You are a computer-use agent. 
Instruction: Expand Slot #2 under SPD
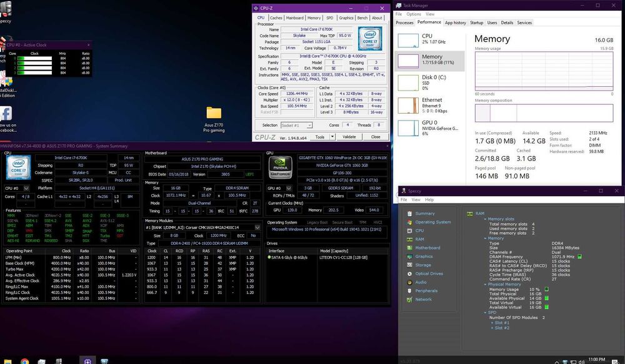pyautogui.click(x=491, y=328)
